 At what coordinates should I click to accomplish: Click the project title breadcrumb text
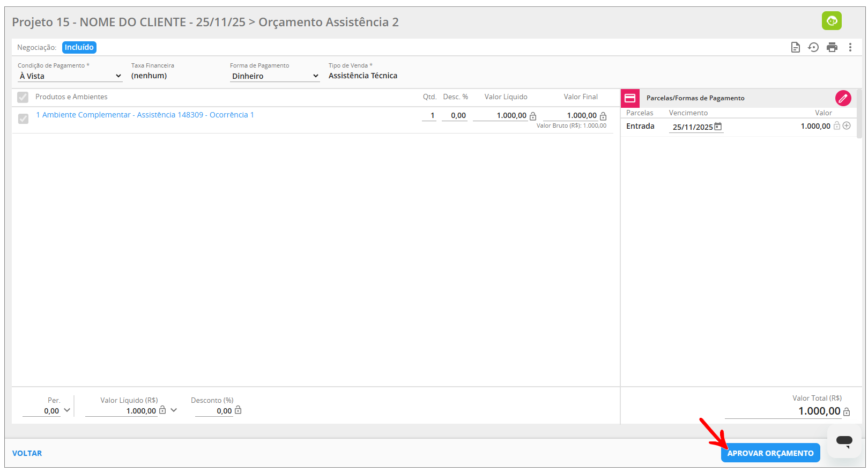[205, 22]
